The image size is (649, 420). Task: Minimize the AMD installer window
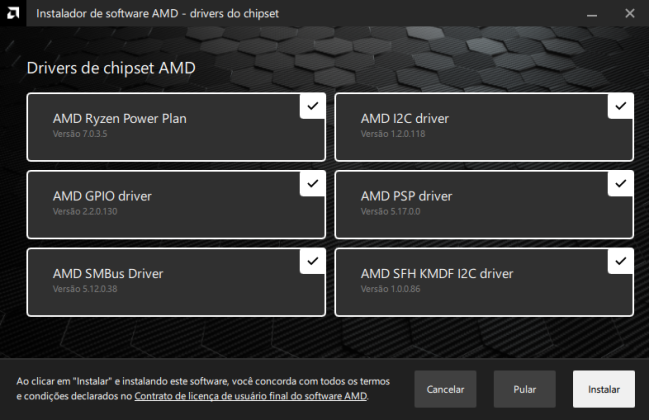592,14
